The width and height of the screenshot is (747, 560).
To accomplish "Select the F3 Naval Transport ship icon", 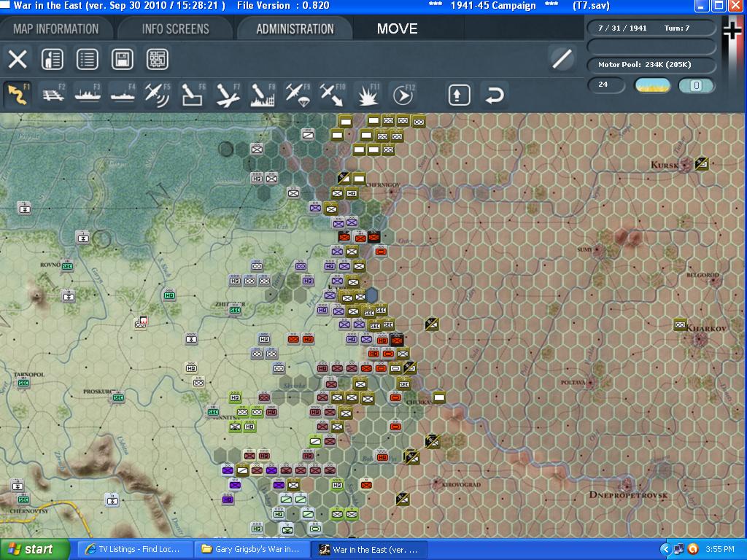I will [88, 94].
